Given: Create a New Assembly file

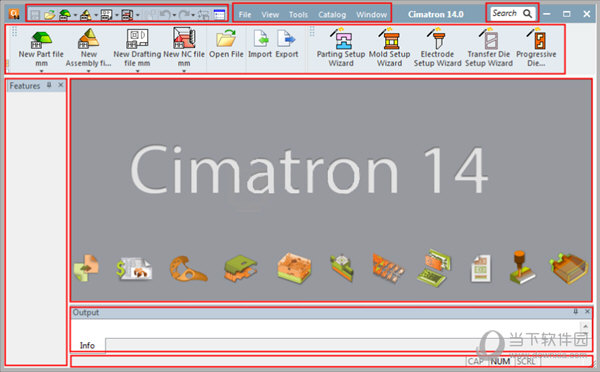Looking at the screenshot, I should 88,47.
